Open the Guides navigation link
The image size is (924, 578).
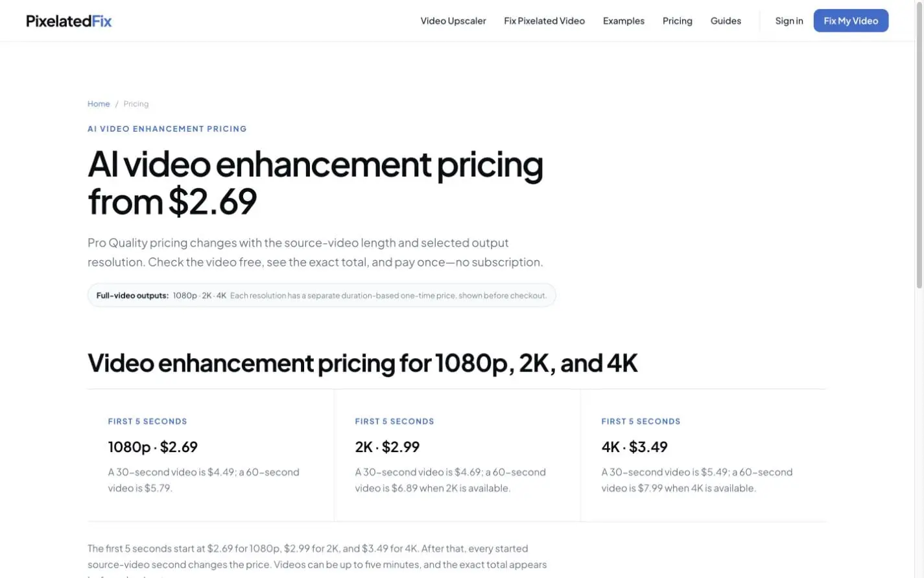click(x=726, y=21)
